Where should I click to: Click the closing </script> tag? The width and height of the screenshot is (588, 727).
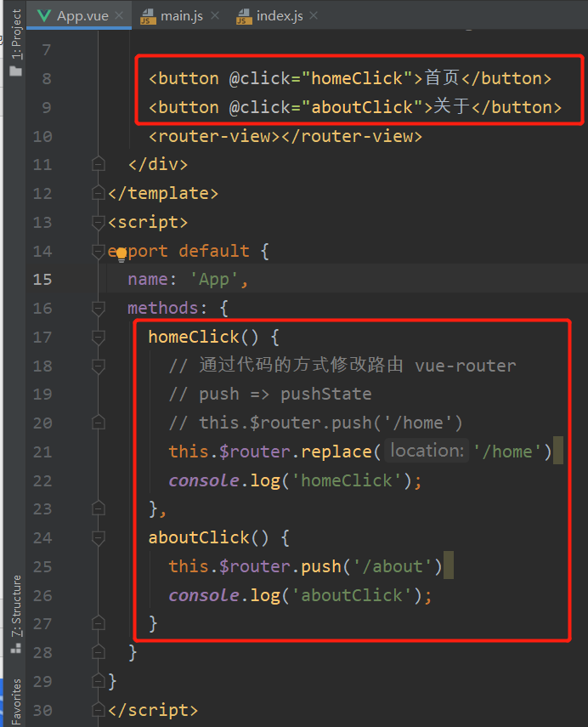tap(153, 710)
